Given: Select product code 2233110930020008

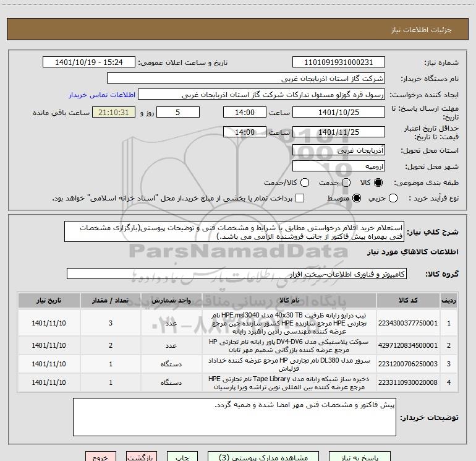Looking at the screenshot, I should 408,382.
